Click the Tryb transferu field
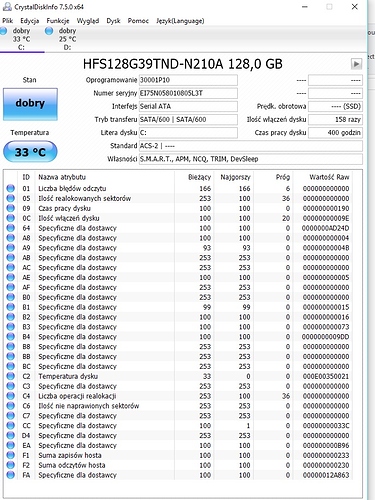Viewport: 375px width, 500px height. [188, 119]
